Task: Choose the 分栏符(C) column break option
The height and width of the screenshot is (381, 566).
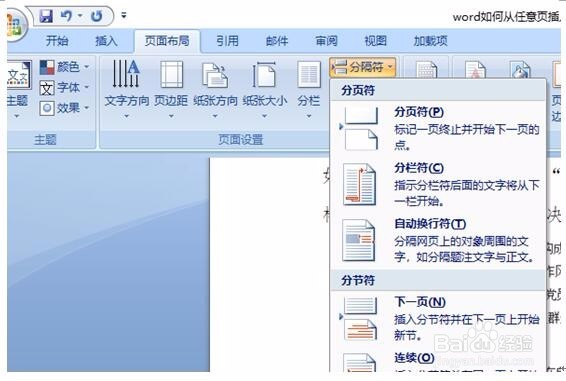Action: click(x=437, y=184)
